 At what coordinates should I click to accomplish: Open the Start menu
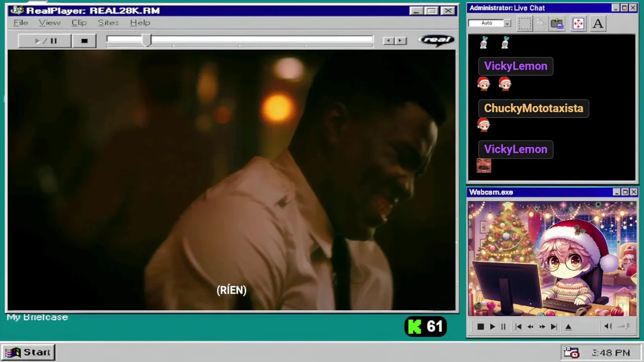28,352
